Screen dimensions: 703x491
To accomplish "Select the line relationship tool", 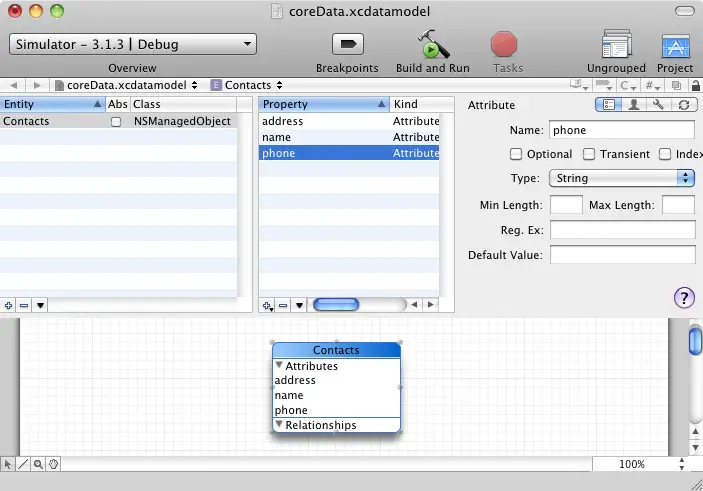I will 23,464.
